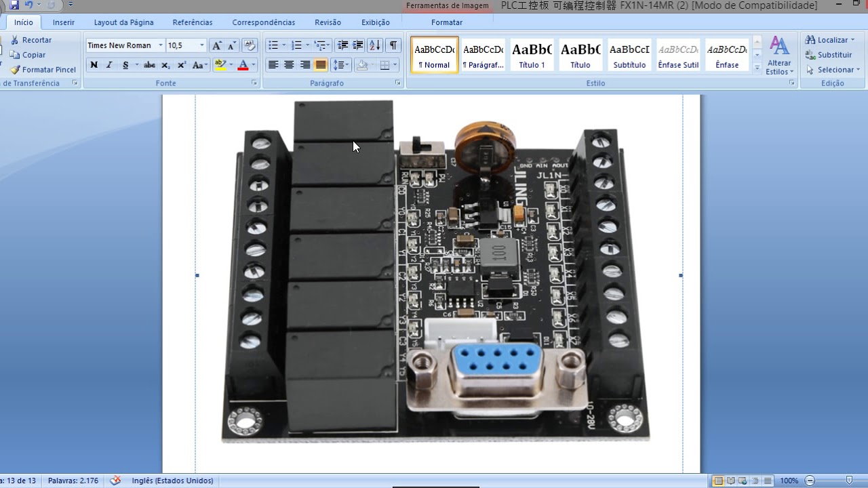
Task: Open the Parágrafo dialog launcher
Action: [398, 83]
